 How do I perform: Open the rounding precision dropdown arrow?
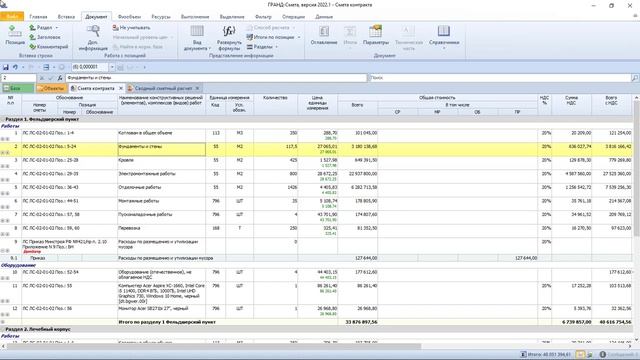coord(112,67)
